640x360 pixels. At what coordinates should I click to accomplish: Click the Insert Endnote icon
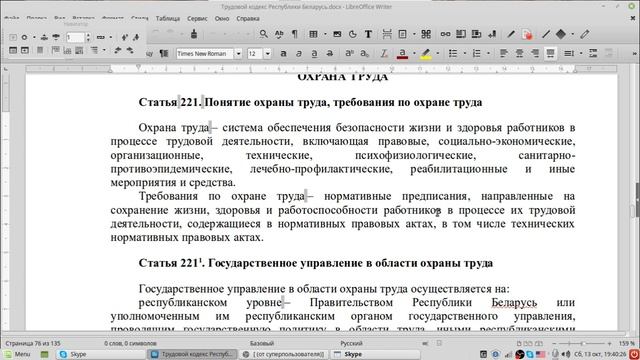tap(476, 34)
